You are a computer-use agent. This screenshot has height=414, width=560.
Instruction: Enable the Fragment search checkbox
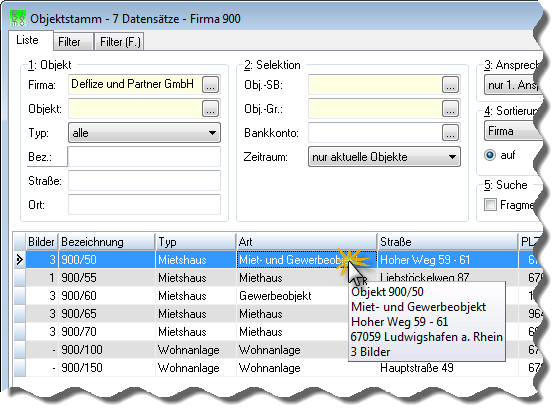(490, 205)
